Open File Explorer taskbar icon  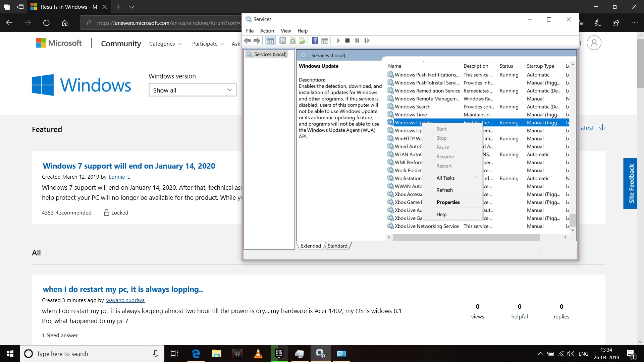point(217,354)
